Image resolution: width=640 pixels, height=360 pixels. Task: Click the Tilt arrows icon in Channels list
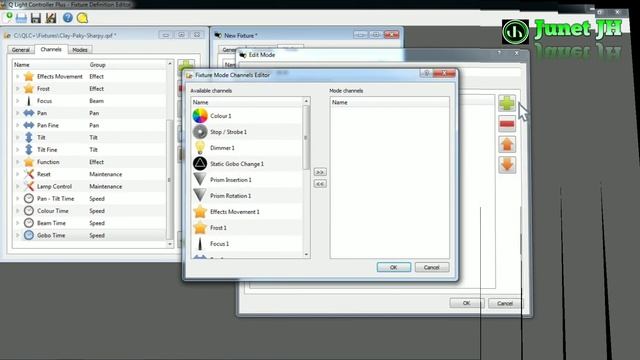tap(29, 138)
